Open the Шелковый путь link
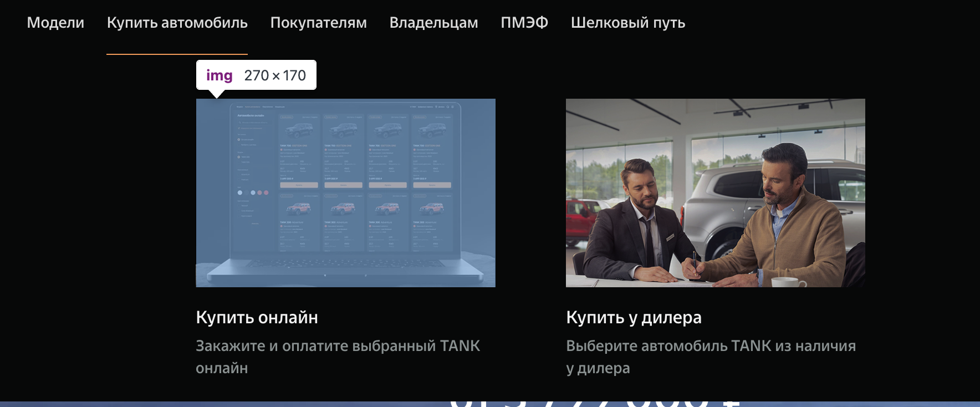 [x=627, y=23]
